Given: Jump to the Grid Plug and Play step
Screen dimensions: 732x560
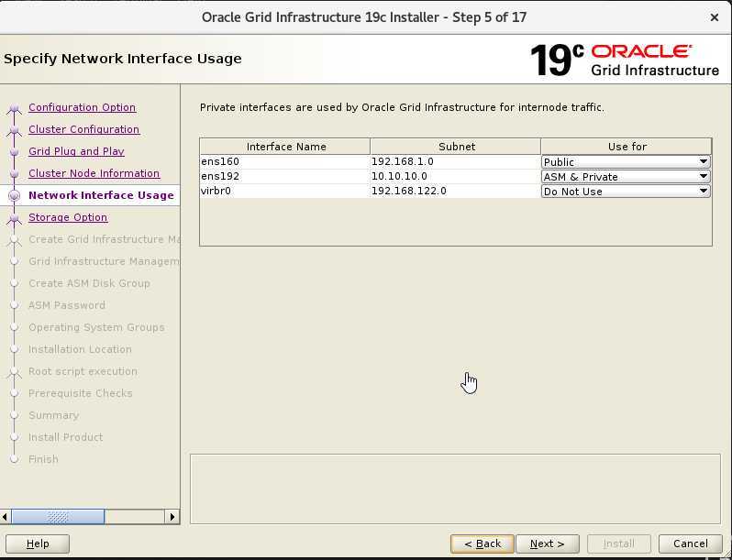Looking at the screenshot, I should point(76,151).
